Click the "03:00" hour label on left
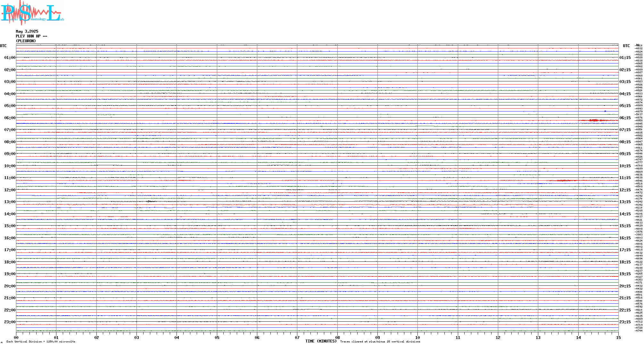This screenshot has width=644, height=346. click(x=10, y=82)
